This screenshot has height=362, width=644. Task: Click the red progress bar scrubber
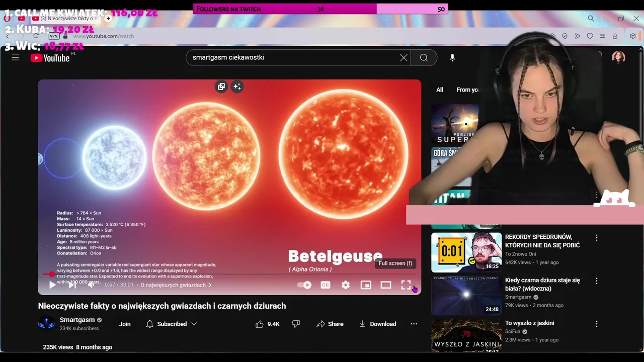(x=52, y=275)
